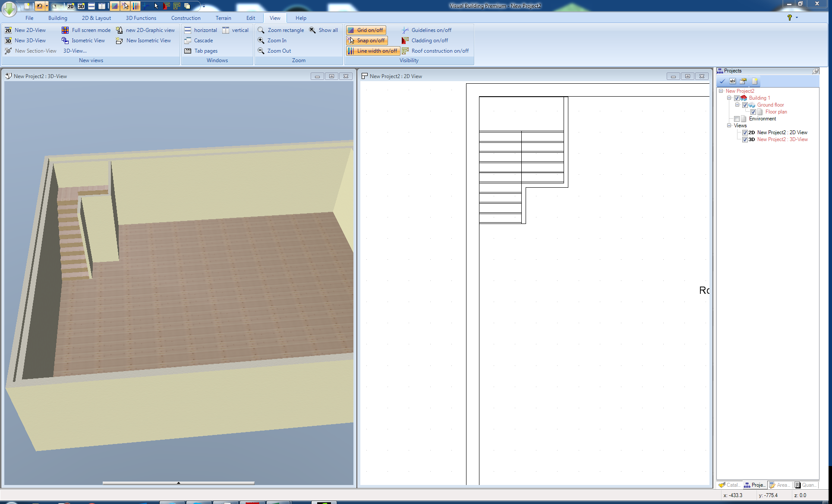
Task: Click undo in quick access toolbar
Action: (x=40, y=6)
